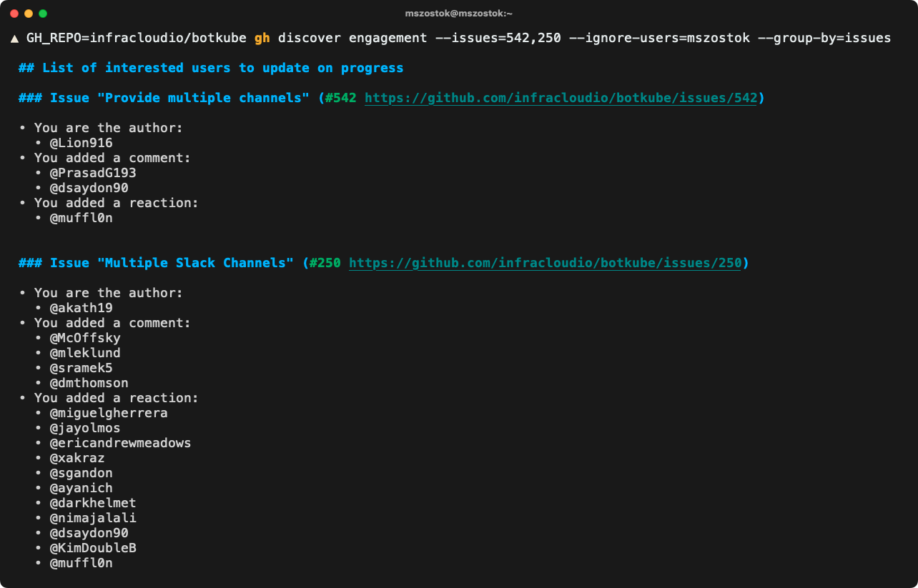The image size is (918, 588).
Task: Select @muffl0n under issue 250 reactions
Action: [82, 563]
